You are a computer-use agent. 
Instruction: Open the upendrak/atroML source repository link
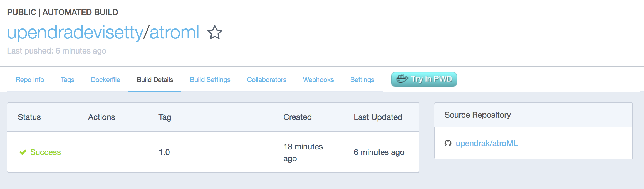(x=487, y=143)
